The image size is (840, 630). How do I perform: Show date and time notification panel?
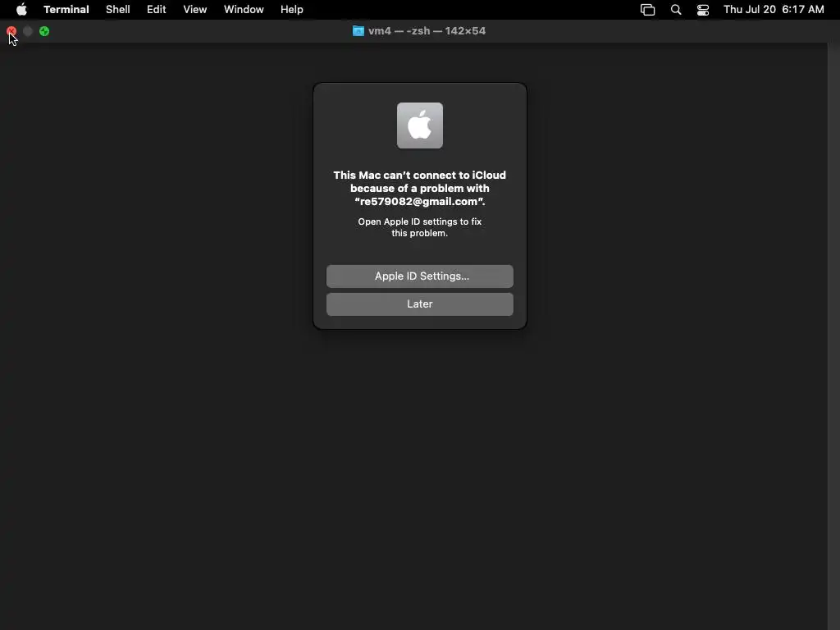(x=774, y=10)
